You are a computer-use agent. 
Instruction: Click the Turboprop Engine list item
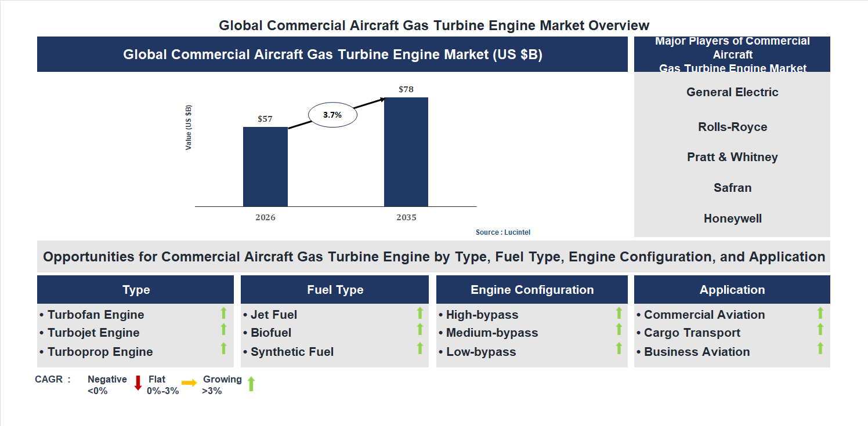(96, 352)
